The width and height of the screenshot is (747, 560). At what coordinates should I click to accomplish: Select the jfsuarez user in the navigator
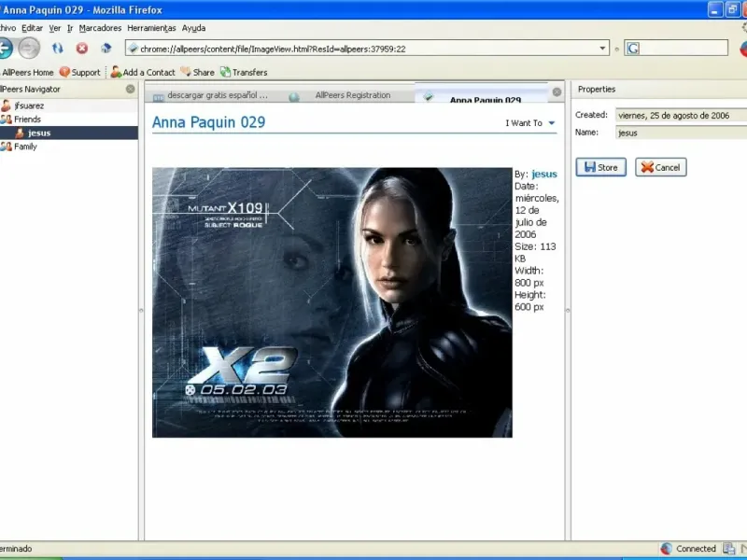(69, 105)
